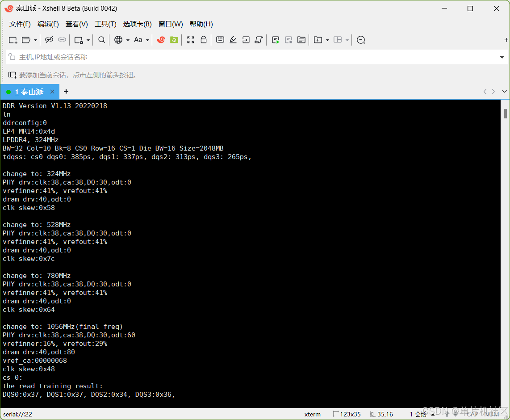The image size is (510, 420).
Task: Click the terminal vertical scrollbar thumb
Action: point(505,114)
